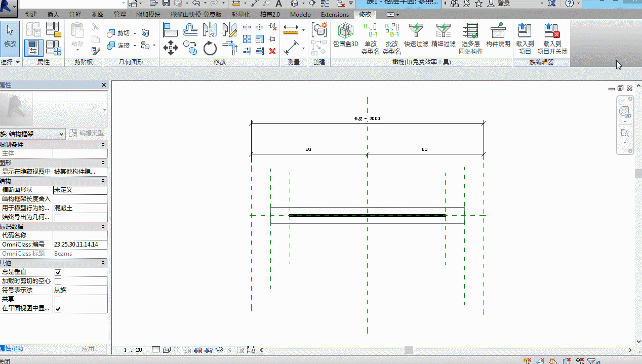642x364 pixels.
Task: Select the Rotate tool in Modify panel
Action: [x=210, y=49]
